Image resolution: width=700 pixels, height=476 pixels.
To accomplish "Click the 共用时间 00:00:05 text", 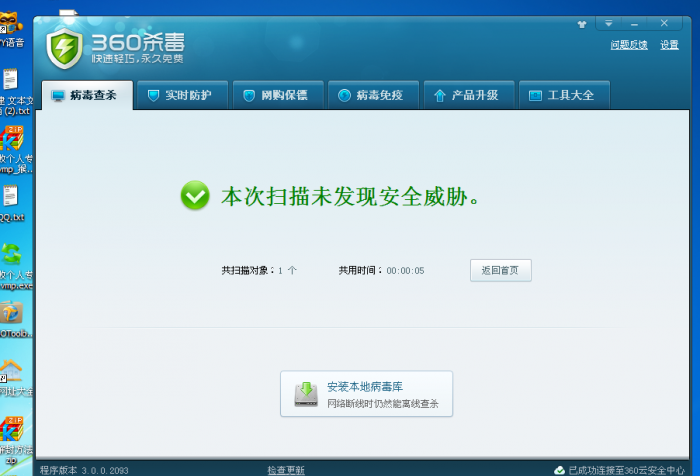I will [381, 270].
